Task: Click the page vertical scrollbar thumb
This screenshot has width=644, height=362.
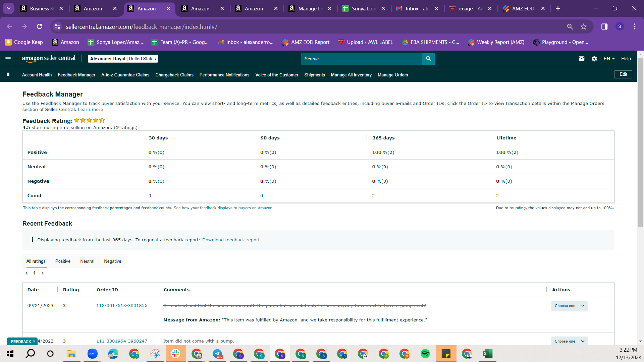Action: [x=640, y=142]
